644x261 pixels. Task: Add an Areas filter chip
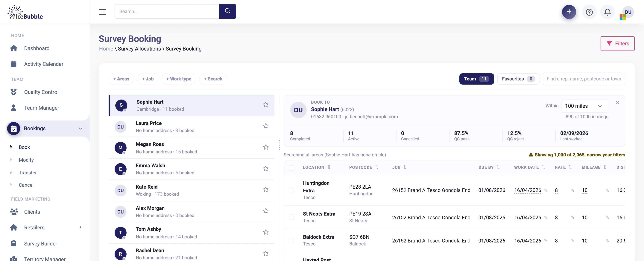click(x=121, y=79)
